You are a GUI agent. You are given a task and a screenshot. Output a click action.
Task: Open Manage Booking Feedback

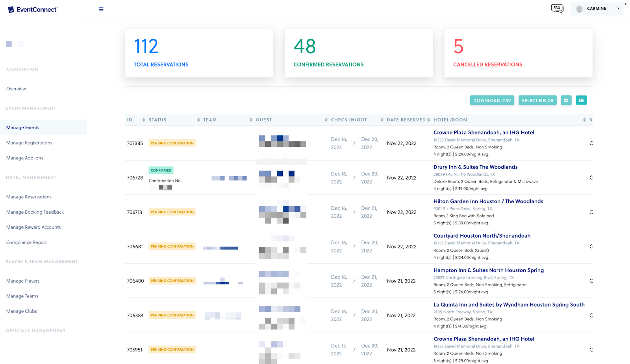coord(35,212)
